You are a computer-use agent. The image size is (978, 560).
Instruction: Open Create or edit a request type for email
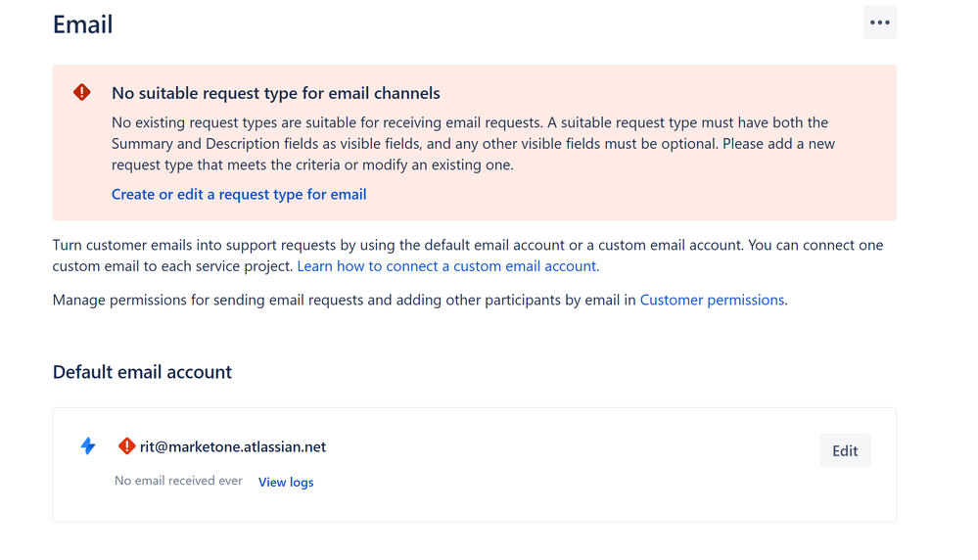point(239,195)
